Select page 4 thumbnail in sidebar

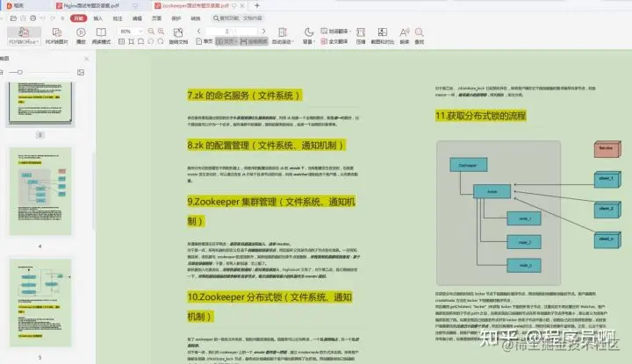tap(40, 191)
